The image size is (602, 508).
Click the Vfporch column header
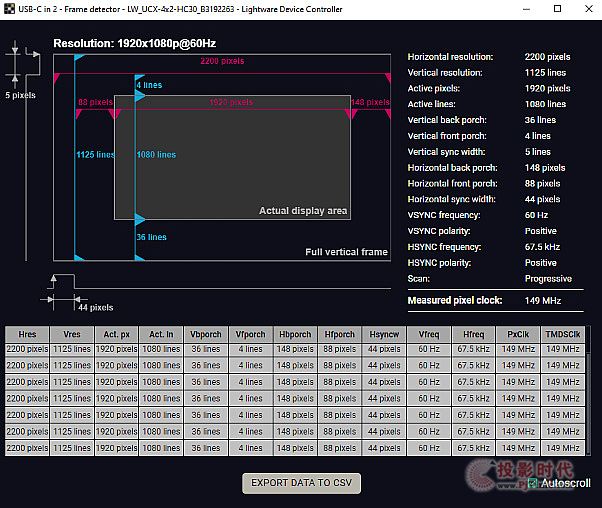[251, 334]
